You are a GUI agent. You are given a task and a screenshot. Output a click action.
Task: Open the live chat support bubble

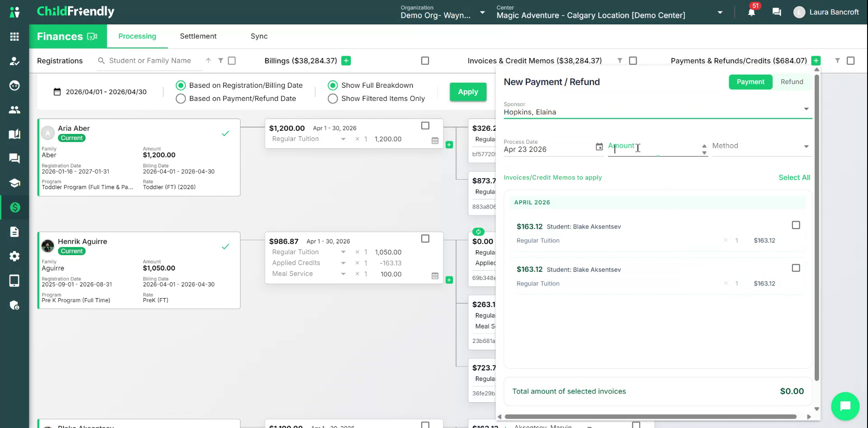[x=845, y=406]
